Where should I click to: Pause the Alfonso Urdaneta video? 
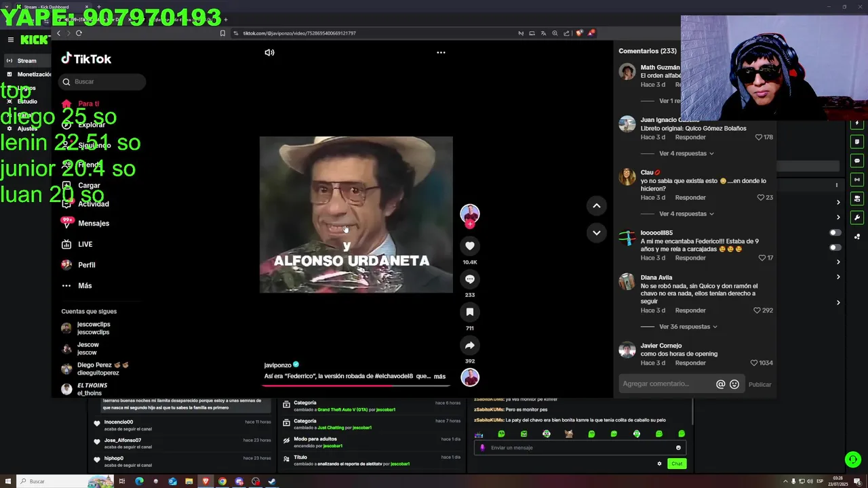click(x=356, y=215)
